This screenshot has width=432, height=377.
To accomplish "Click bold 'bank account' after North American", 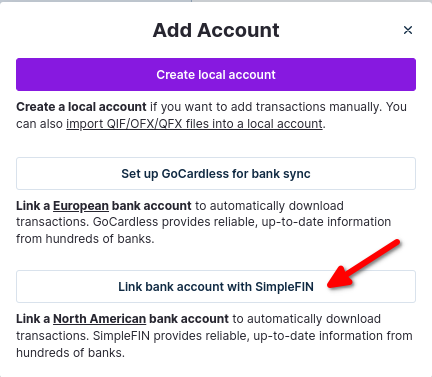I will [189, 319].
